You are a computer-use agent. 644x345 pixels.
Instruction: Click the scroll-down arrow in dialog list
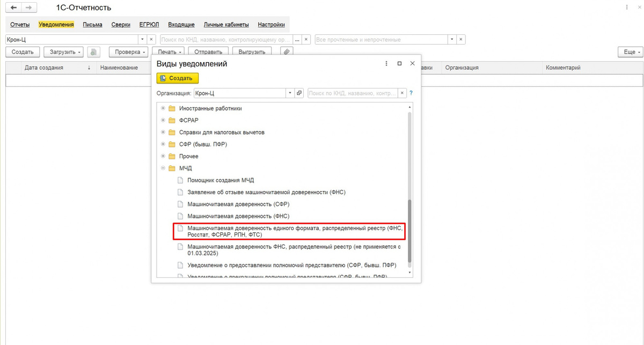coord(410,273)
